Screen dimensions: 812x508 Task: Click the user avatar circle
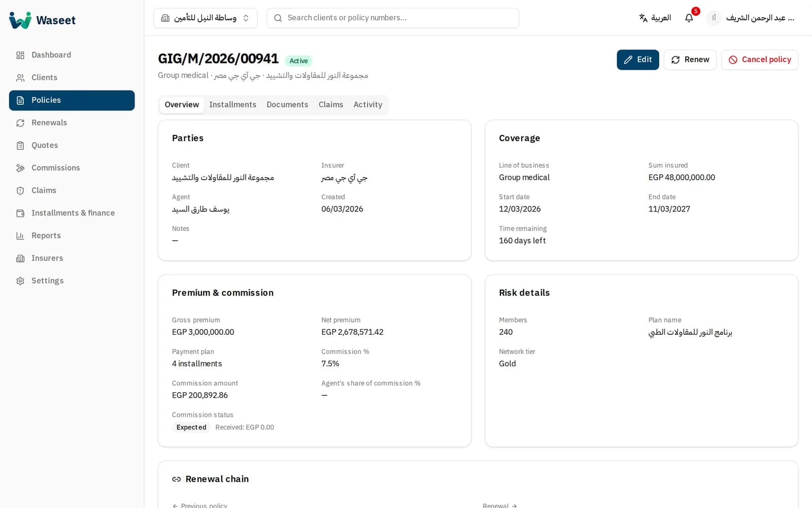(714, 18)
